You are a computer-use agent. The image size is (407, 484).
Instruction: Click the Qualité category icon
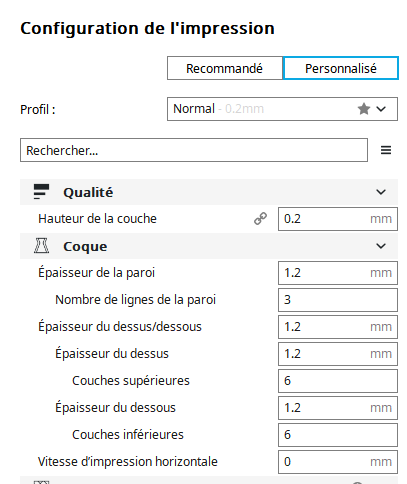pos(41,192)
